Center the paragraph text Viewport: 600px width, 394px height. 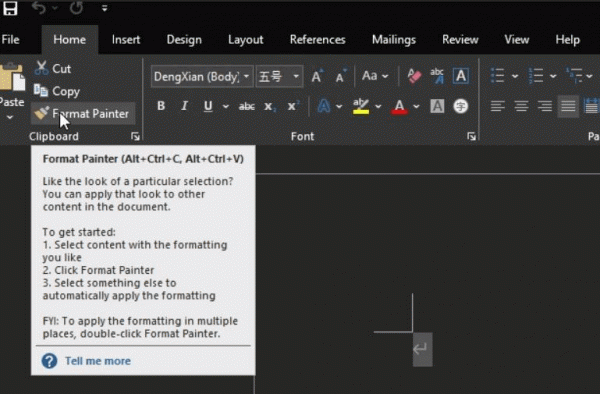521,106
